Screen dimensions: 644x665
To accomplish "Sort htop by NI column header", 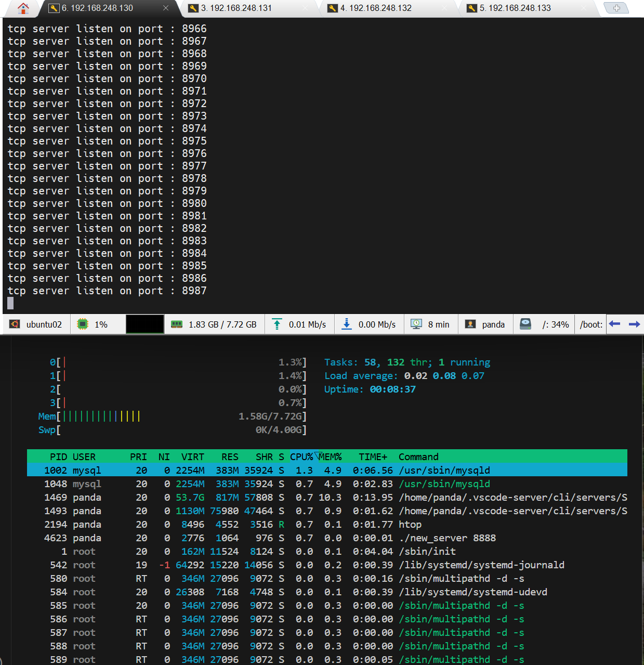I will pos(164,457).
